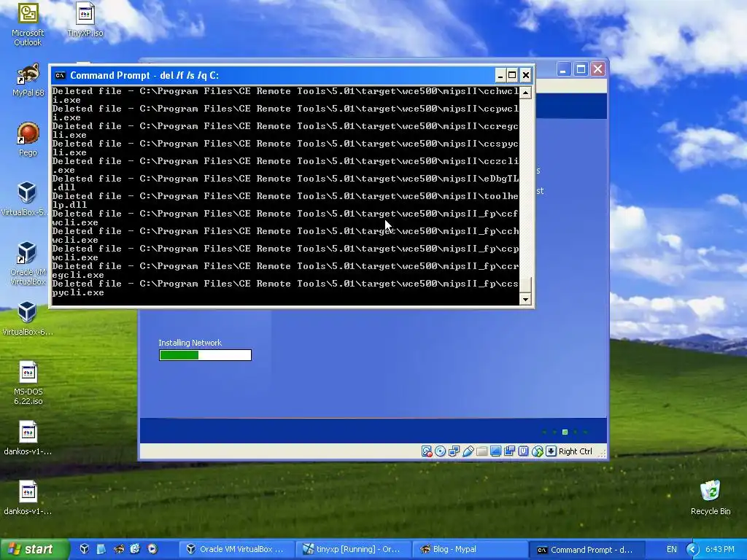Click VirtualBox mouse integration indicator icon
Viewport: 747px width, 560px height.
click(x=537, y=451)
